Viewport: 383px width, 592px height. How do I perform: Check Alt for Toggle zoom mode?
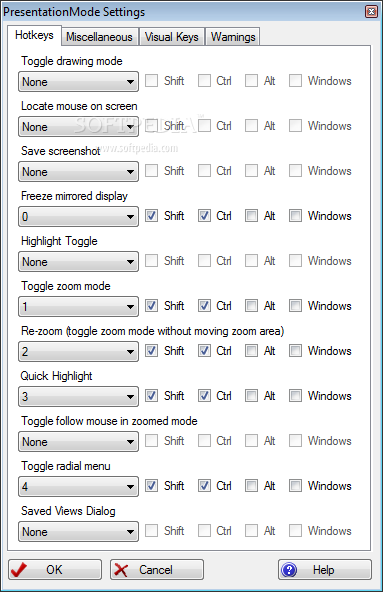pos(251,305)
